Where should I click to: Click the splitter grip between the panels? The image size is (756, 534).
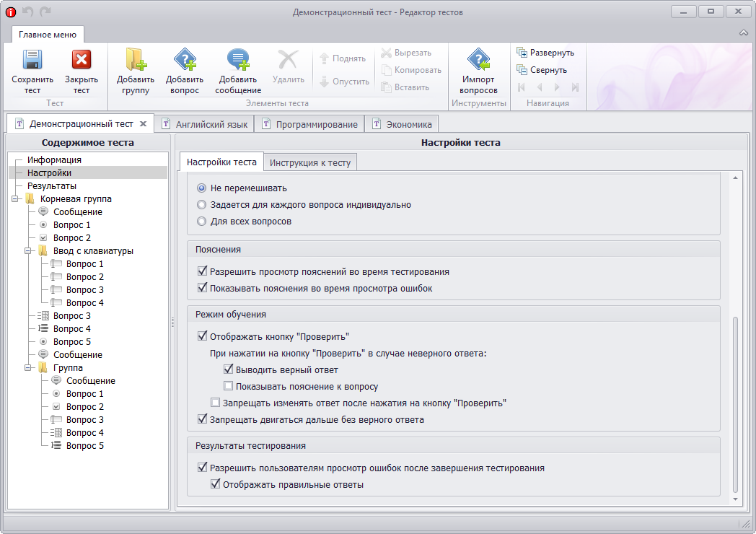click(x=172, y=323)
